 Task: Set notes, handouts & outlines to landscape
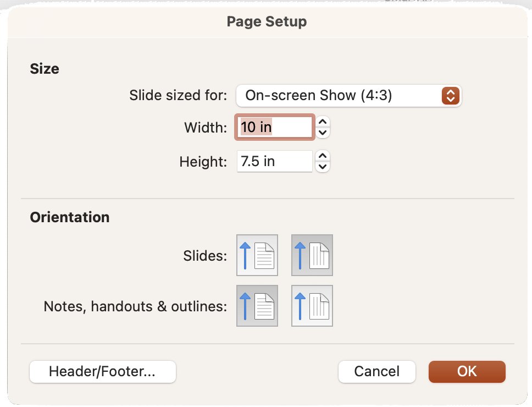point(312,305)
